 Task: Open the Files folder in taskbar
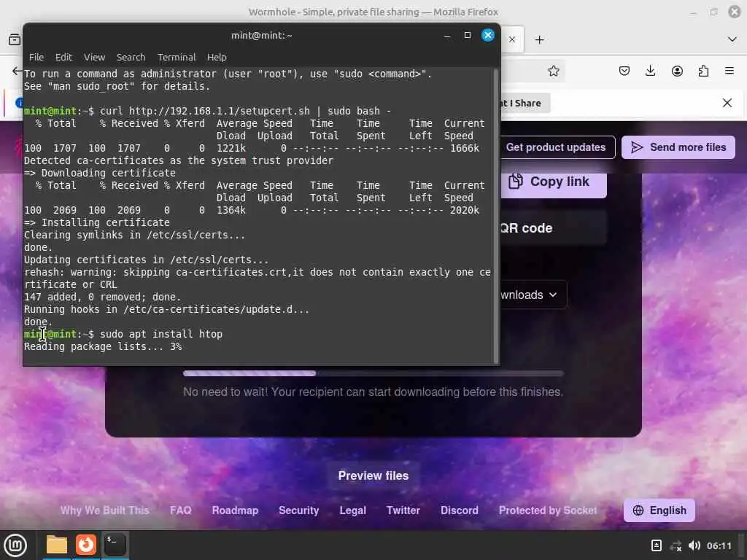point(57,545)
